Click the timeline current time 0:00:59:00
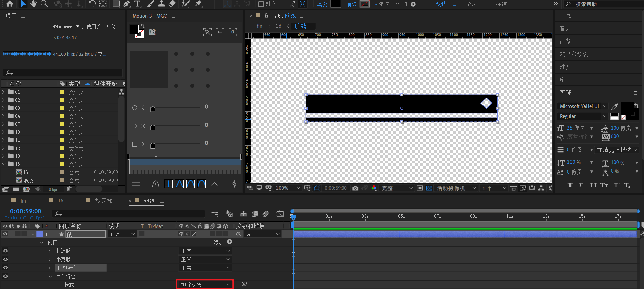Image resolution: width=644 pixels, height=289 pixels. pos(26,211)
